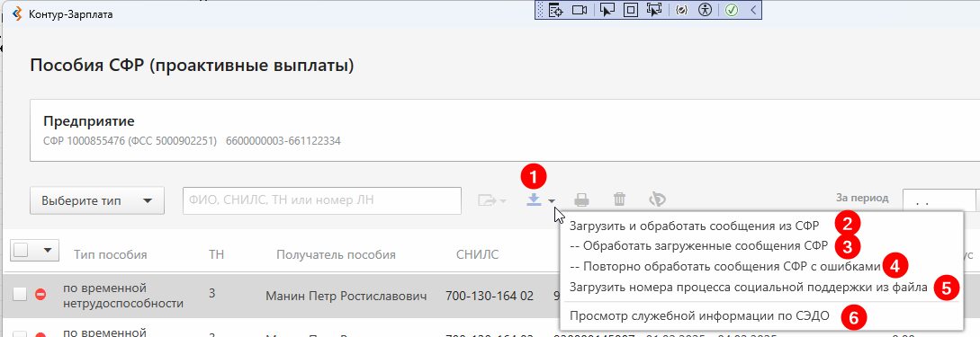
Task: Click the crossed eye hide icon
Action: click(657, 200)
